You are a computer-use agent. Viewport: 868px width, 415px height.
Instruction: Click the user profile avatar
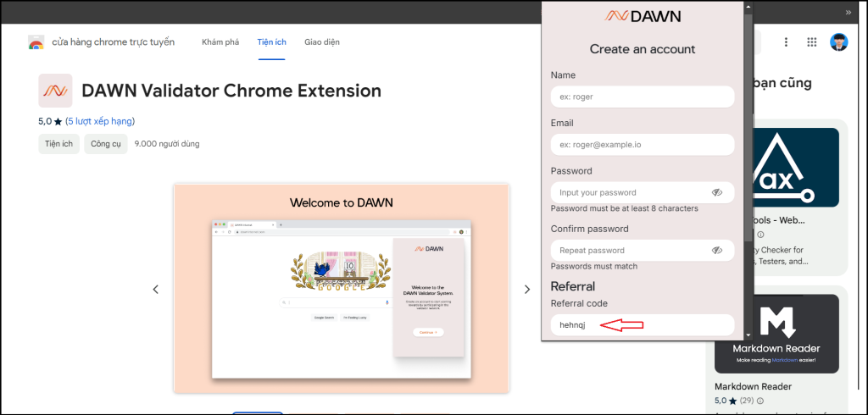pyautogui.click(x=838, y=42)
